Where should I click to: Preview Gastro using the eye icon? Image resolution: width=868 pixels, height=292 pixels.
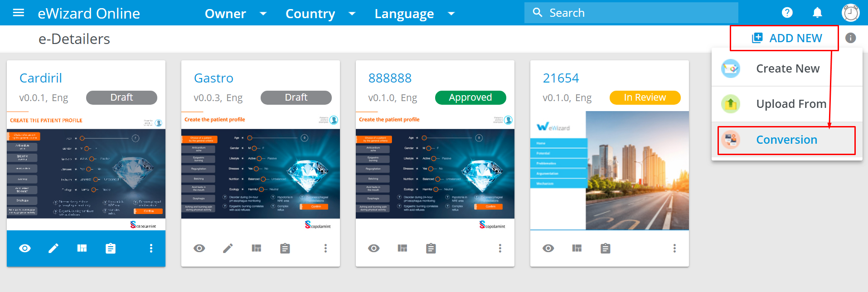coord(199,248)
